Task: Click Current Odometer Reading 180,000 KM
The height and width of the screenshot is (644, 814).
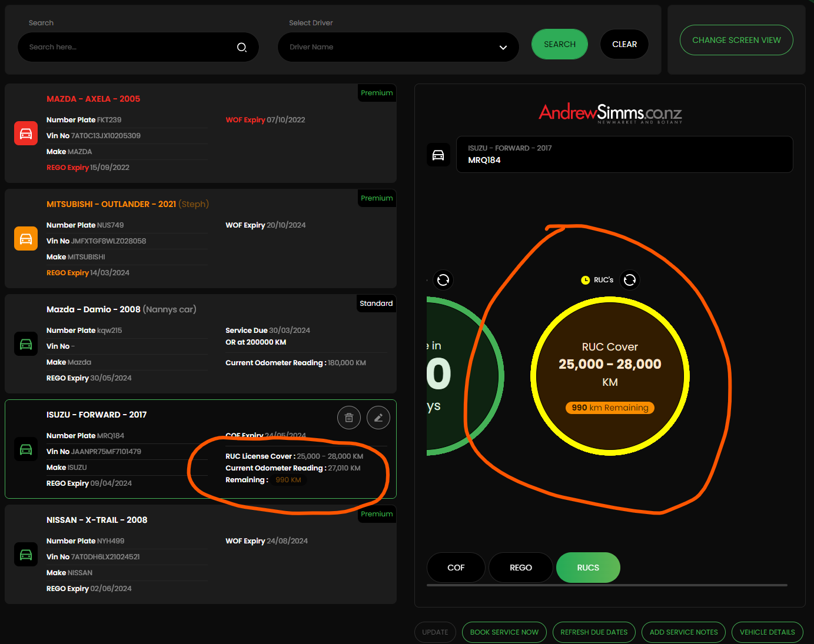Action: tap(295, 363)
